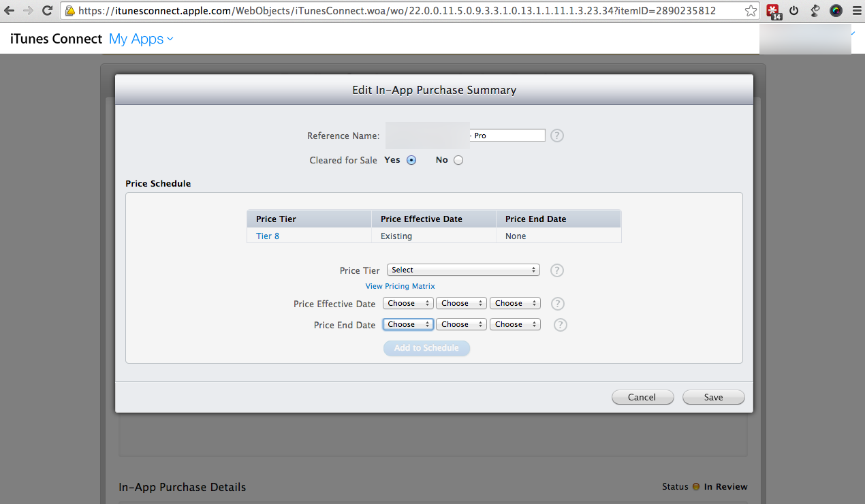This screenshot has height=504, width=865.
Task: Open the red extension icon with badge 14
Action: [x=774, y=11]
